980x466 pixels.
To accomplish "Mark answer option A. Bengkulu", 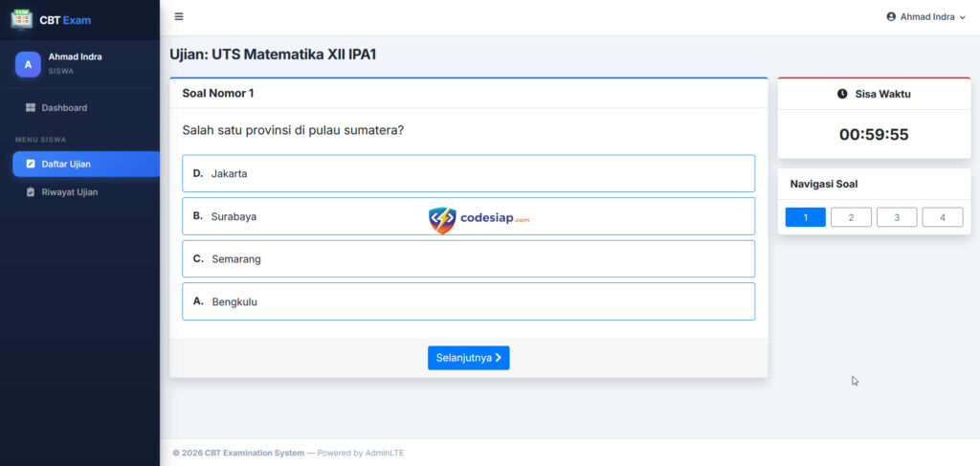I will (468, 301).
